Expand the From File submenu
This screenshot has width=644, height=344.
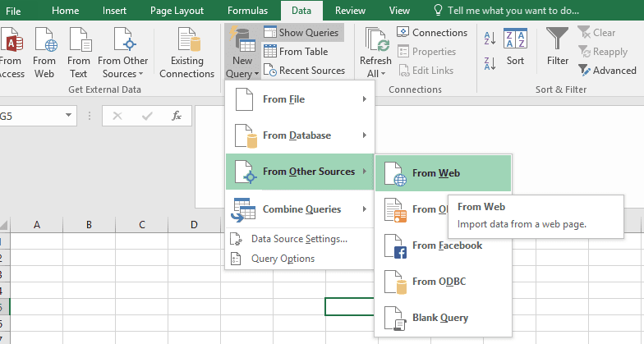click(300, 99)
